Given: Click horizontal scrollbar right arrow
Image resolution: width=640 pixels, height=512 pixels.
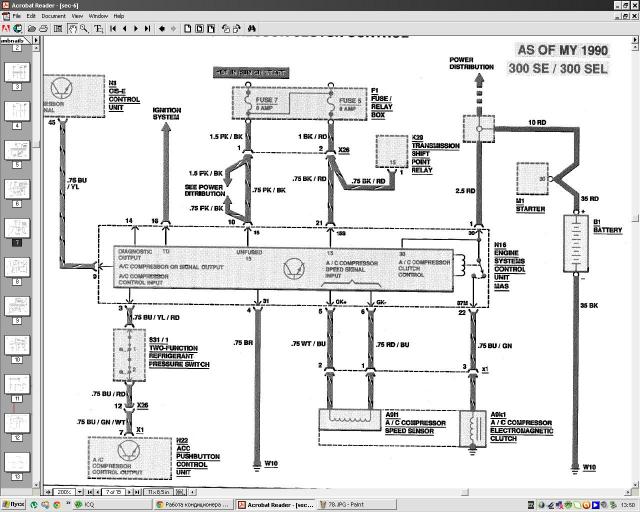Looking at the screenshot, I should pos(628,492).
